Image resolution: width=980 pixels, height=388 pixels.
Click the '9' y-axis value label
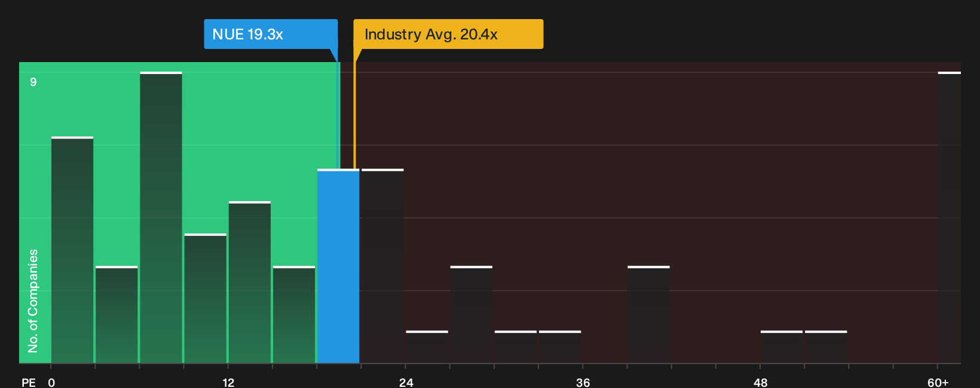click(x=33, y=82)
